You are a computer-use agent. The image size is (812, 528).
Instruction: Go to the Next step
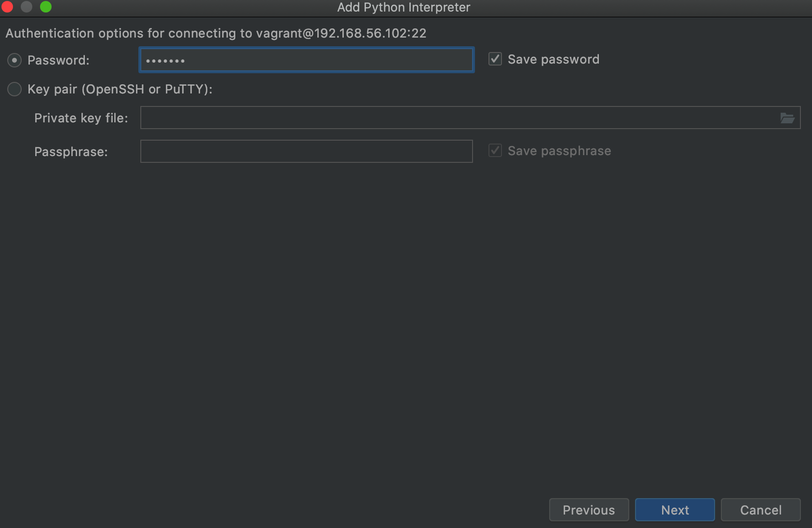(675, 510)
